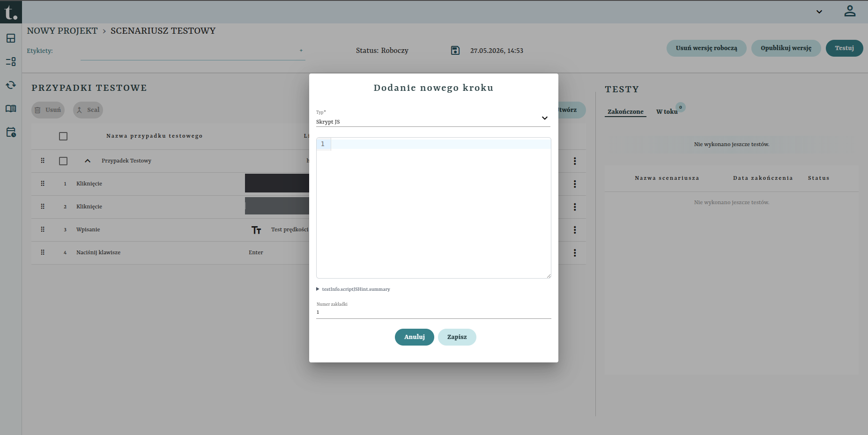Click the Test prędkości text in step 3
The image size is (868, 435).
[x=289, y=229]
